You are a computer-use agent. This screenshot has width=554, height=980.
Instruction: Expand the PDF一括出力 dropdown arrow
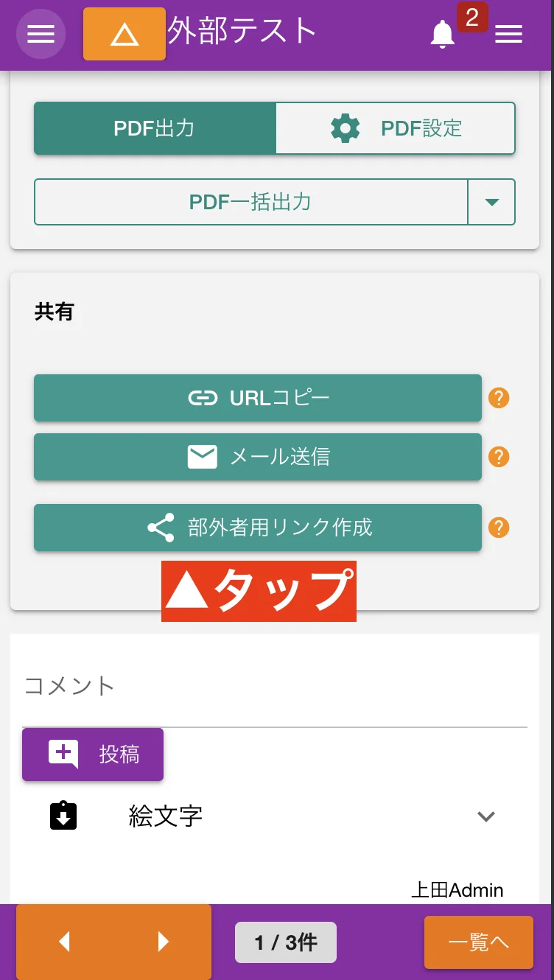coord(491,202)
